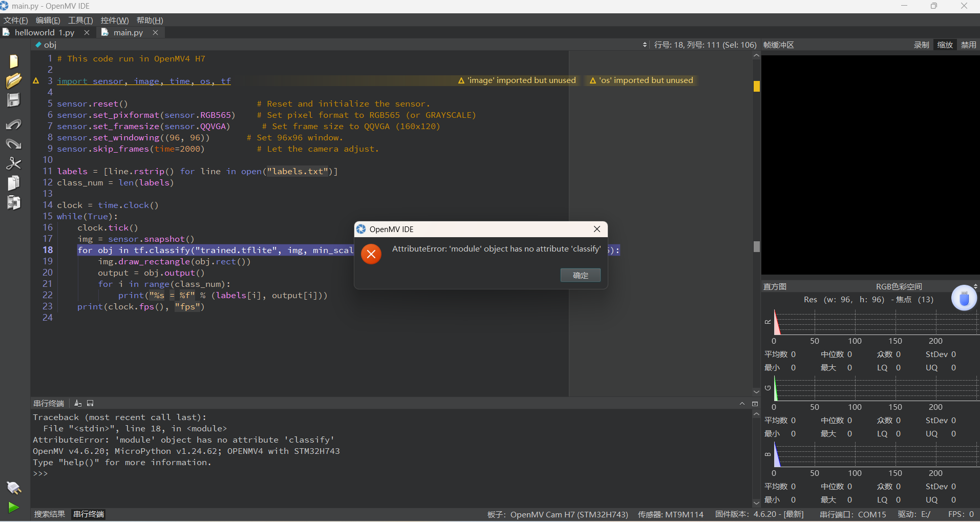Screen dimensions: 980x522
Task: Switch to main.py tab
Action: 128,32
